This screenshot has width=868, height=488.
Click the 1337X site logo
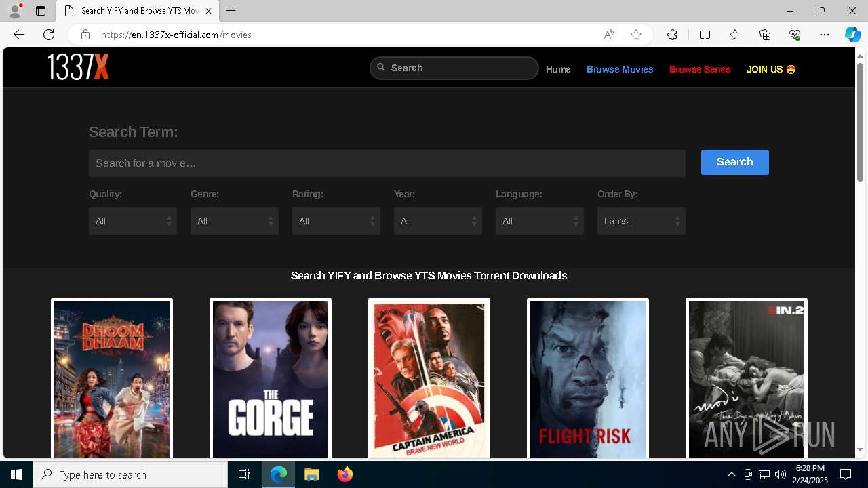(78, 67)
